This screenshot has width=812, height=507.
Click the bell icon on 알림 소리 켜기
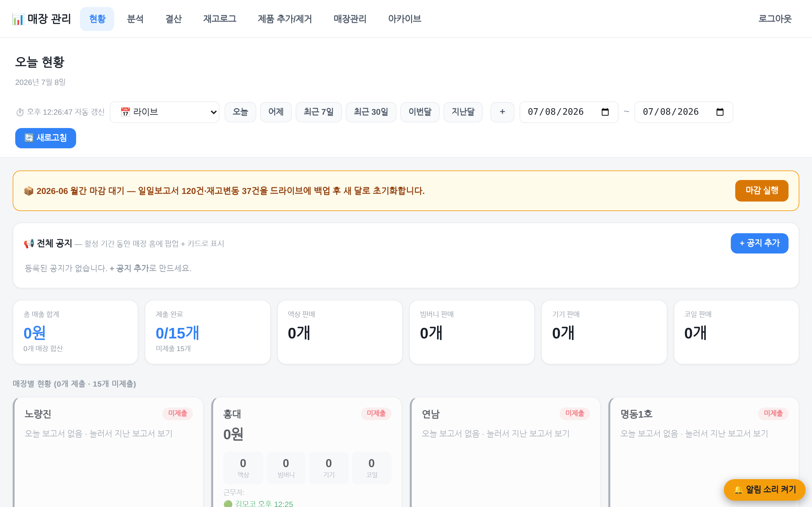(738, 490)
